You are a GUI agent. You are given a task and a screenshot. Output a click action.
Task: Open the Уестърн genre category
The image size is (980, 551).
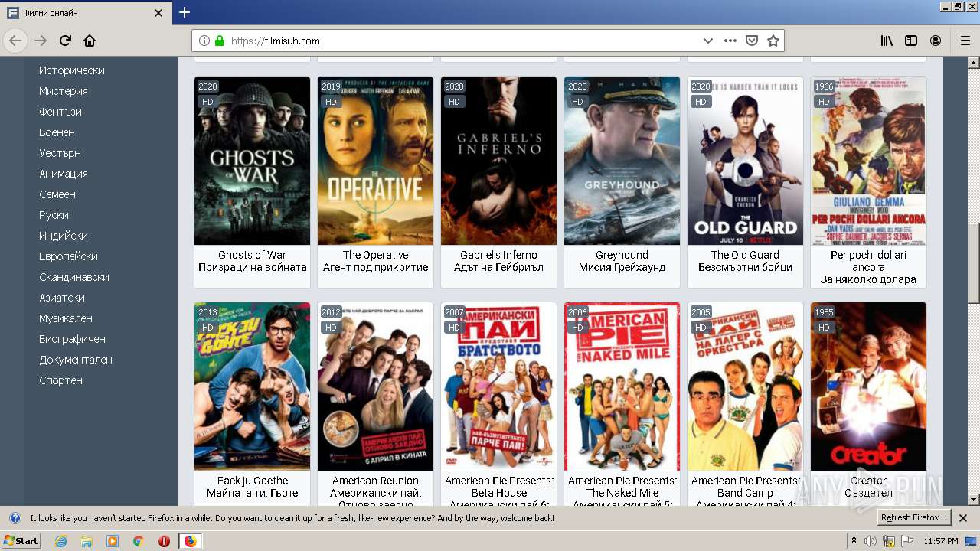(60, 153)
